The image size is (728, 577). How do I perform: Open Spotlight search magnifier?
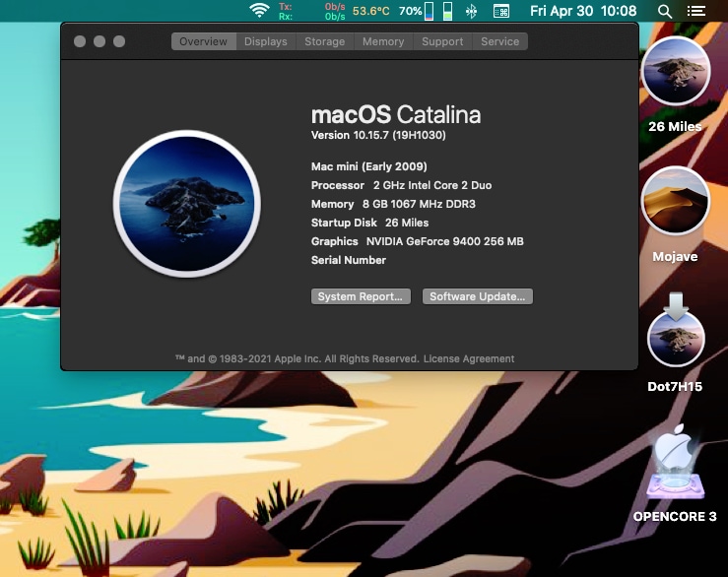[665, 11]
